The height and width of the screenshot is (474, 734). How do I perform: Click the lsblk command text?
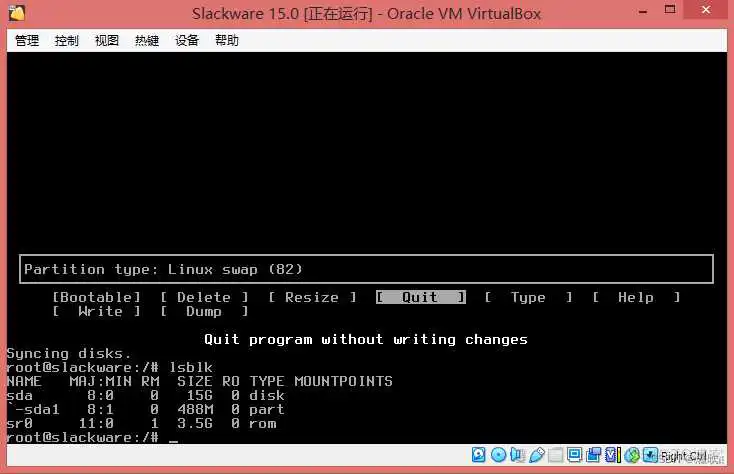tap(191, 367)
